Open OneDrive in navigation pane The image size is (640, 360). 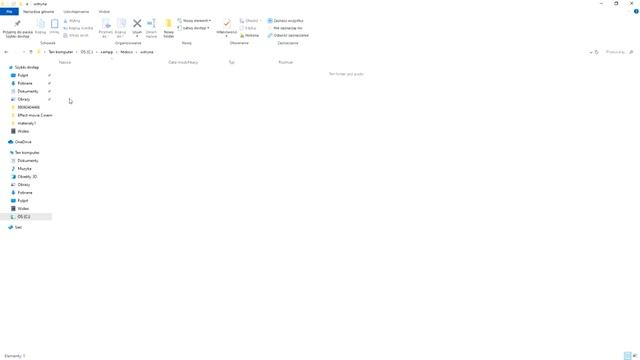23,142
